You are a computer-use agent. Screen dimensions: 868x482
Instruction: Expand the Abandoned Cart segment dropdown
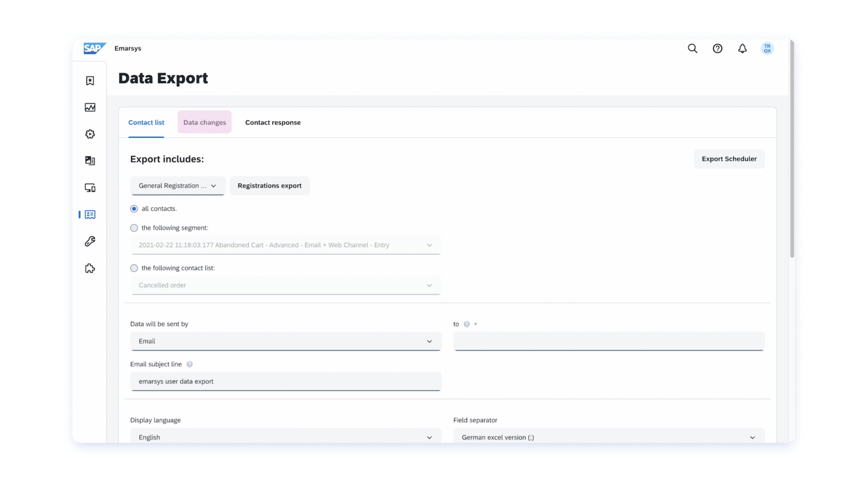[286, 245]
